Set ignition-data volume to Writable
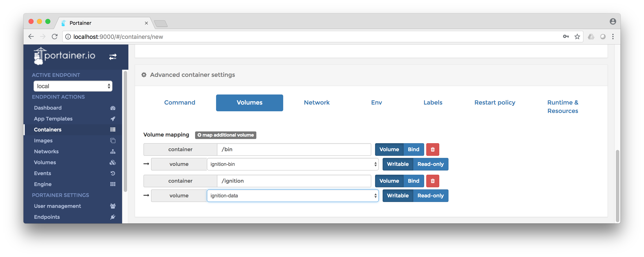This screenshot has width=644, height=257. pyautogui.click(x=398, y=196)
